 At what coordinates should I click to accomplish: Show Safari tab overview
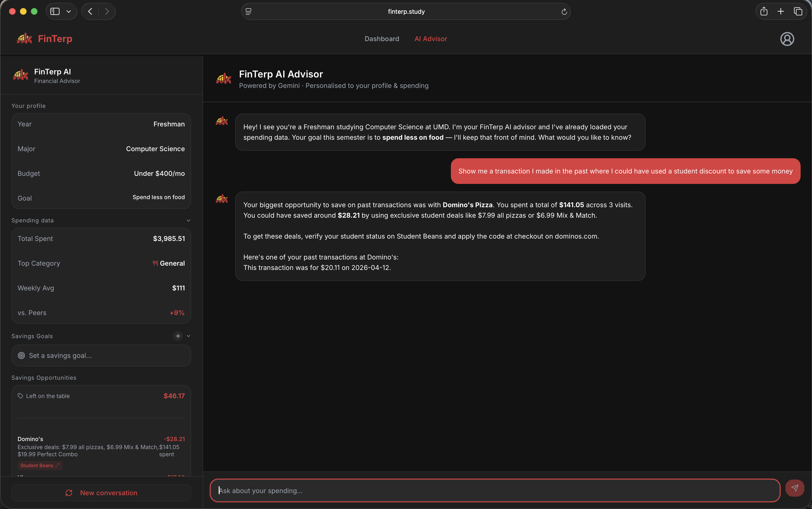tap(798, 11)
